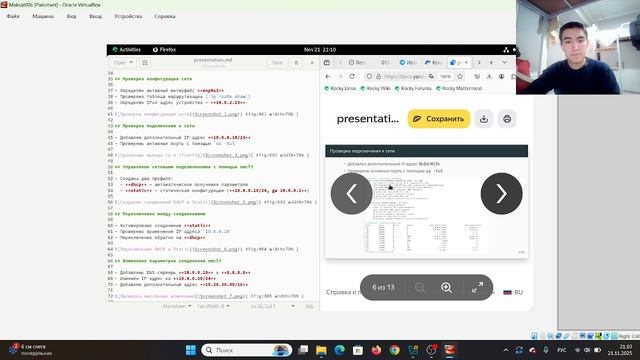
Task: Open VirtualBox Ввод menu
Action: (96, 16)
